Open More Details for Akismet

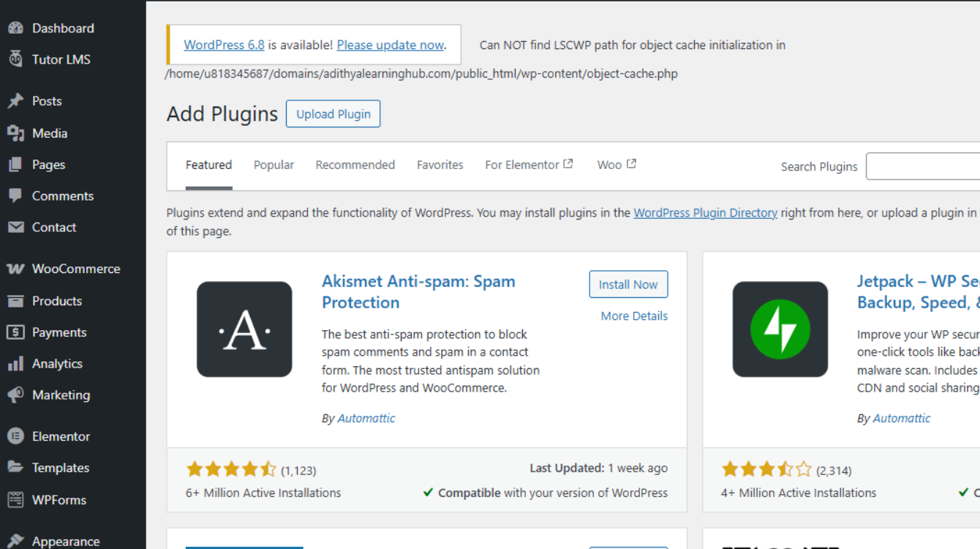634,316
